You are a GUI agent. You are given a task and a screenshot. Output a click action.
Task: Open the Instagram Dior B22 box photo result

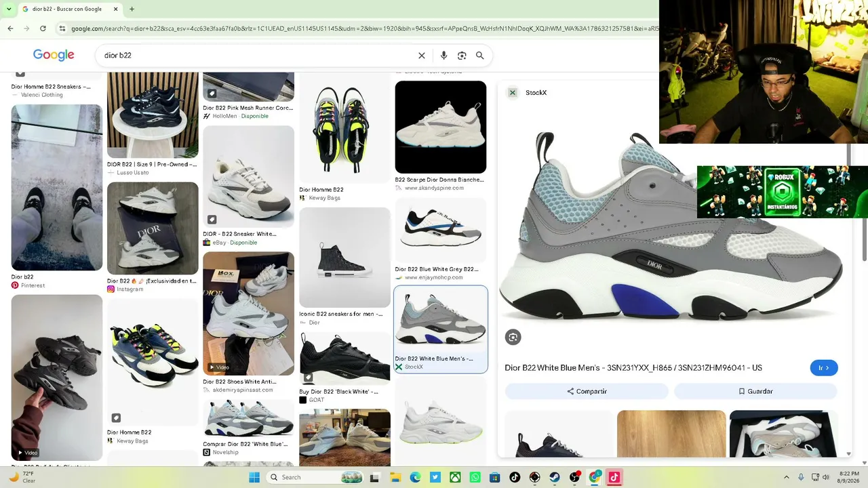click(153, 228)
